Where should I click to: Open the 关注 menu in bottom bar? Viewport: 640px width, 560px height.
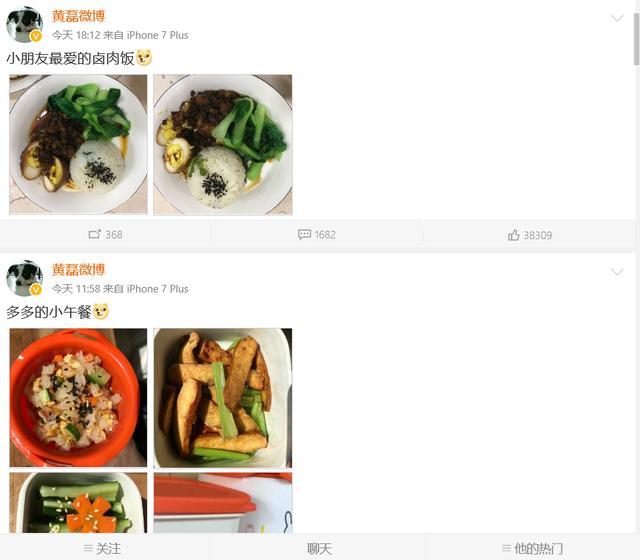102,548
